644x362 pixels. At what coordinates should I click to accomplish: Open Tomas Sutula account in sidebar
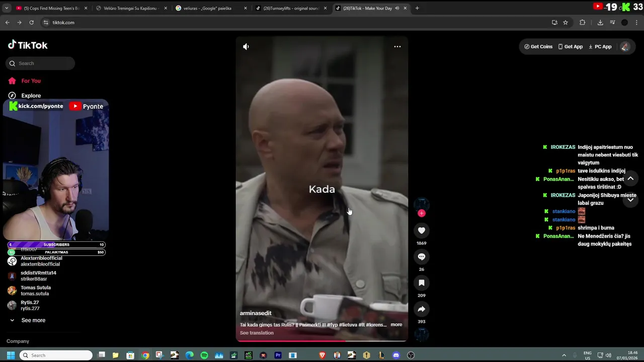pyautogui.click(x=36, y=291)
